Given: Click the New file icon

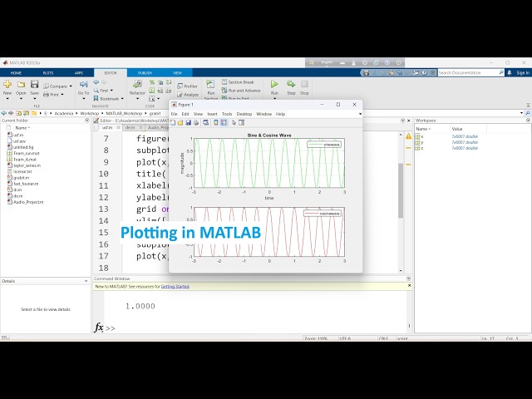Looking at the screenshot, I should (x=7, y=84).
